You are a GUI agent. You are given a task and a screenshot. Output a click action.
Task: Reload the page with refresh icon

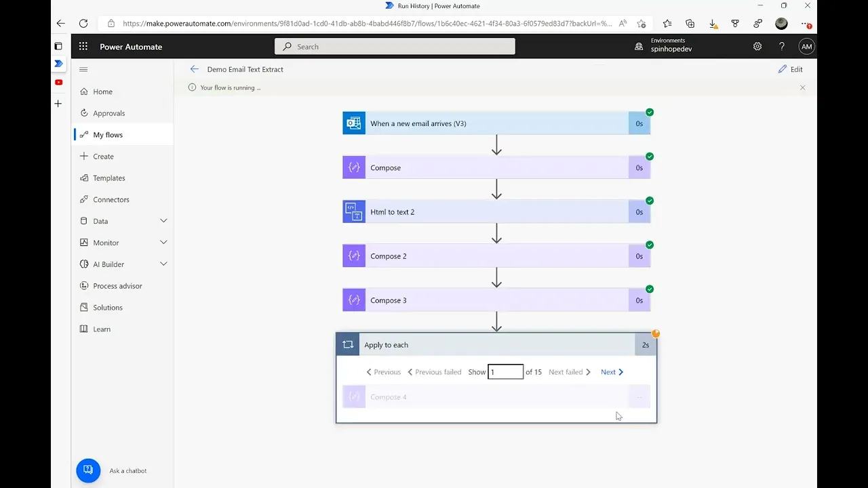[83, 23]
